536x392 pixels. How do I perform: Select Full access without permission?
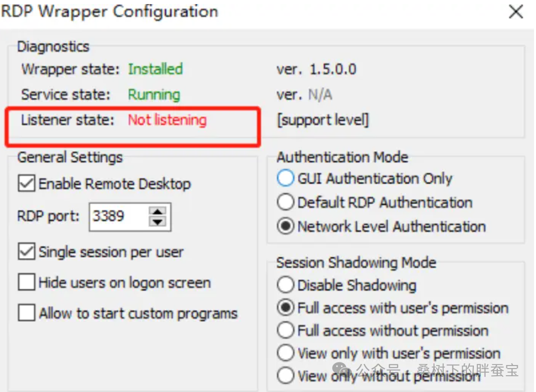click(286, 330)
